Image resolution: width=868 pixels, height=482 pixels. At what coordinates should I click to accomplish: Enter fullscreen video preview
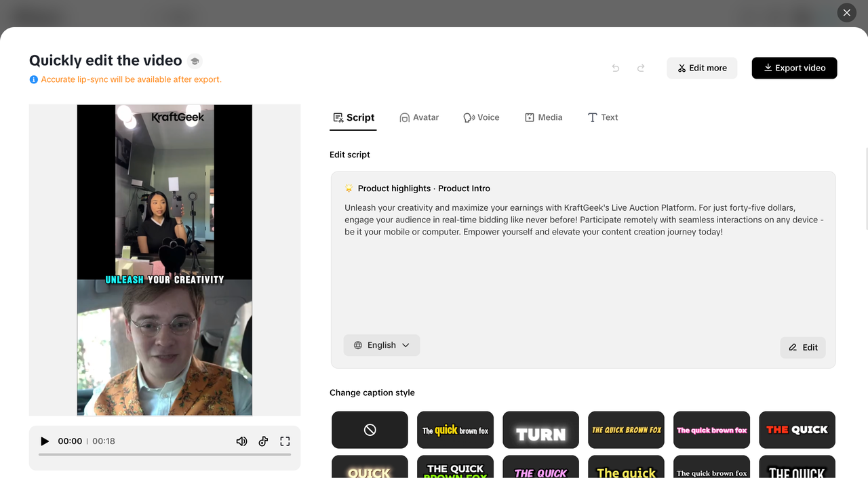pos(285,441)
